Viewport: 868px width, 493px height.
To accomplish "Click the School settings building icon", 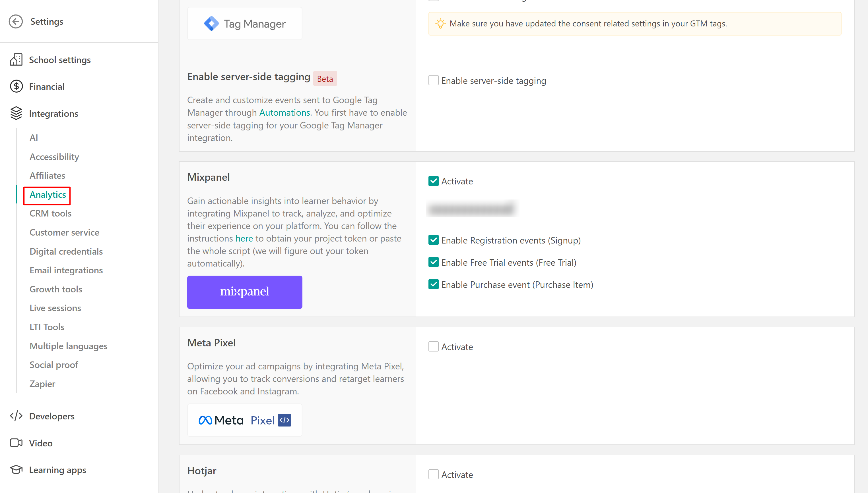I will (x=16, y=60).
